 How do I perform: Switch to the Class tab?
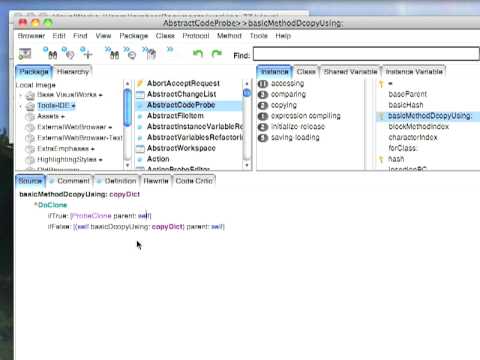click(306, 72)
